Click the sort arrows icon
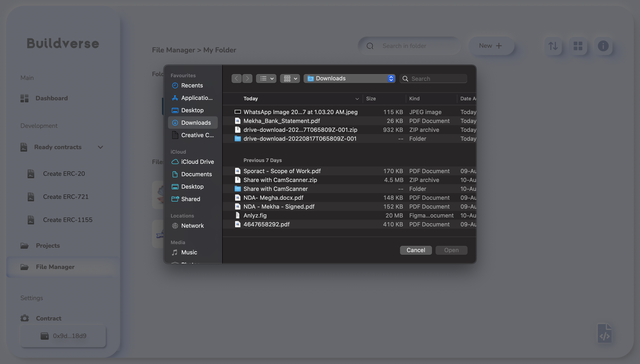 [x=553, y=46]
